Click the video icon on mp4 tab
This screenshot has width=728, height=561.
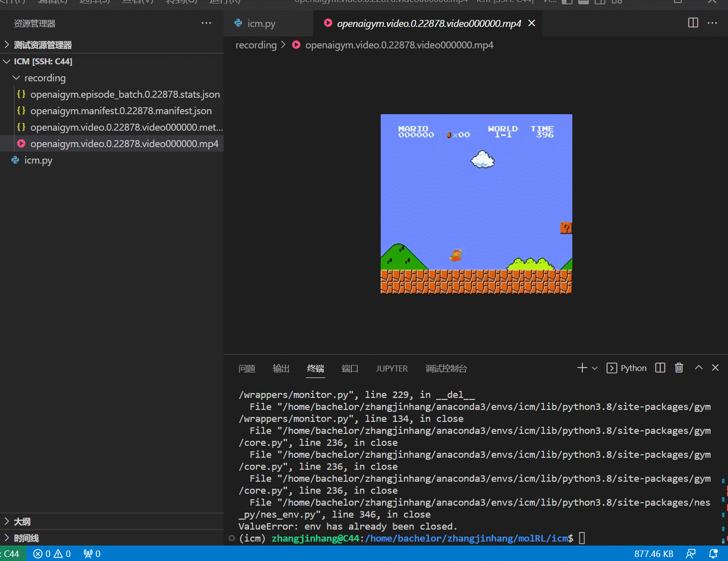(328, 22)
